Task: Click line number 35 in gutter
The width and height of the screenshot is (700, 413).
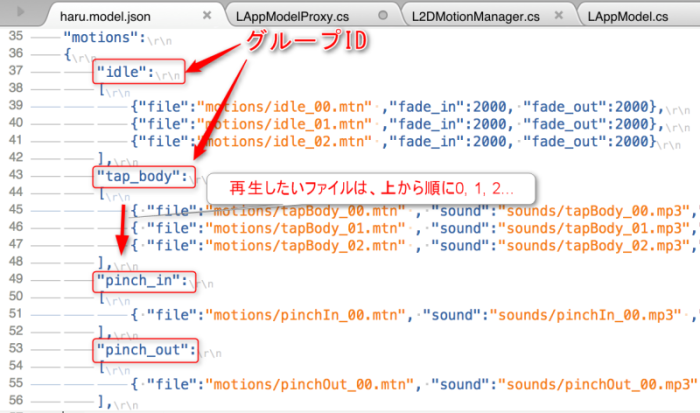Action: pyautogui.click(x=16, y=36)
